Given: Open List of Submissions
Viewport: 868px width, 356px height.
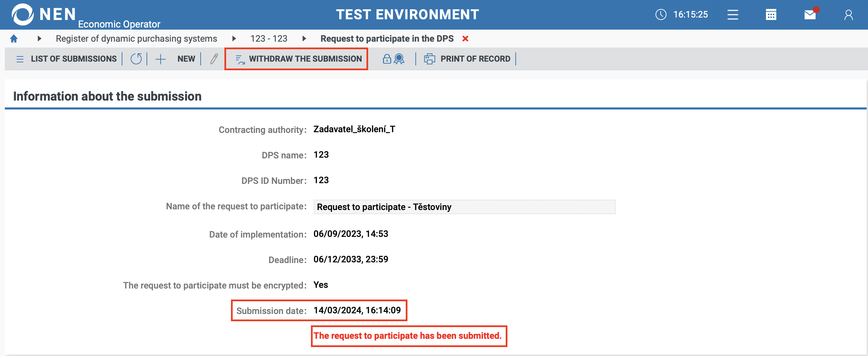Looking at the screenshot, I should pyautogui.click(x=67, y=59).
